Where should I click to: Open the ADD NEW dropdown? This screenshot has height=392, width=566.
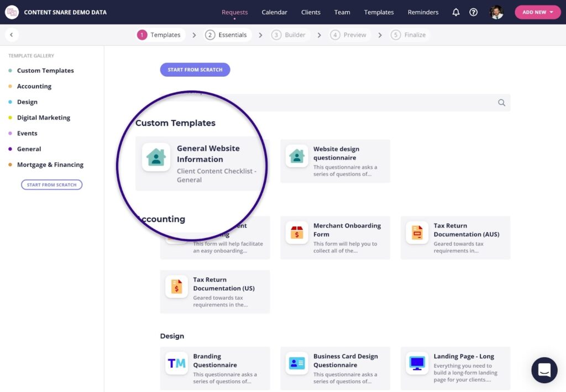(537, 12)
